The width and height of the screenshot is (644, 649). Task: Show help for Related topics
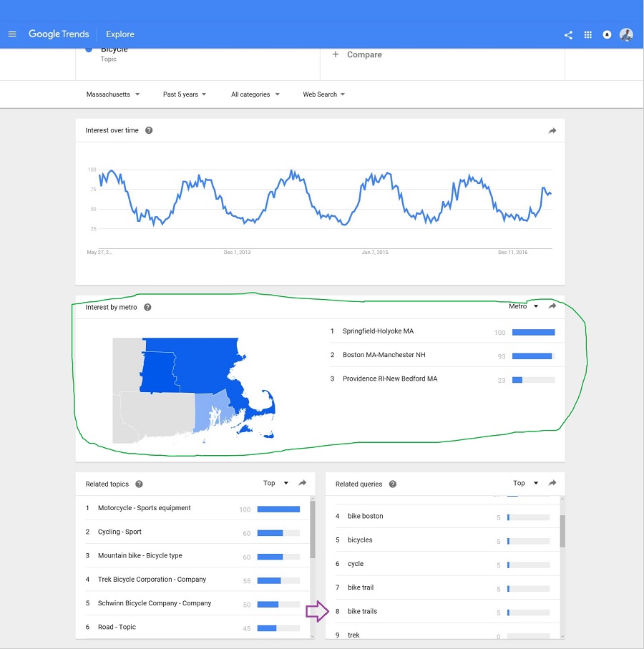tap(139, 484)
